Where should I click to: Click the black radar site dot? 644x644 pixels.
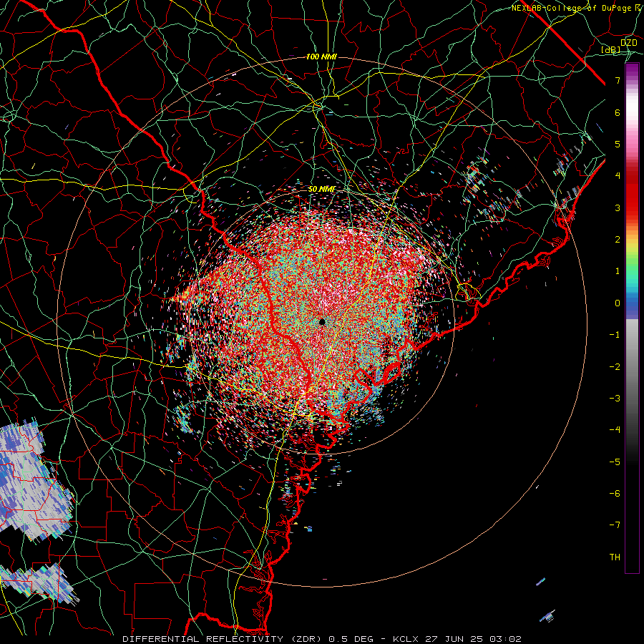[322, 322]
